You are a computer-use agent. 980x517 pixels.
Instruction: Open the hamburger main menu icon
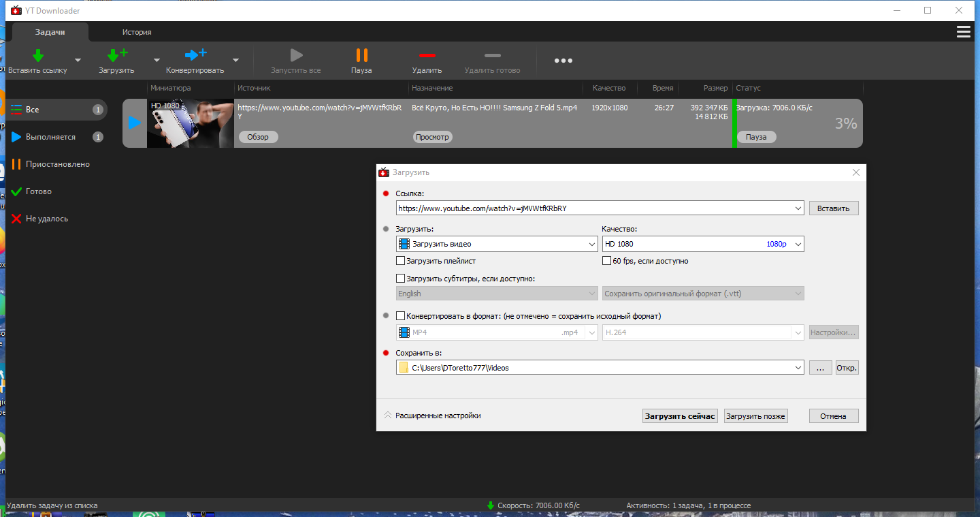(963, 32)
